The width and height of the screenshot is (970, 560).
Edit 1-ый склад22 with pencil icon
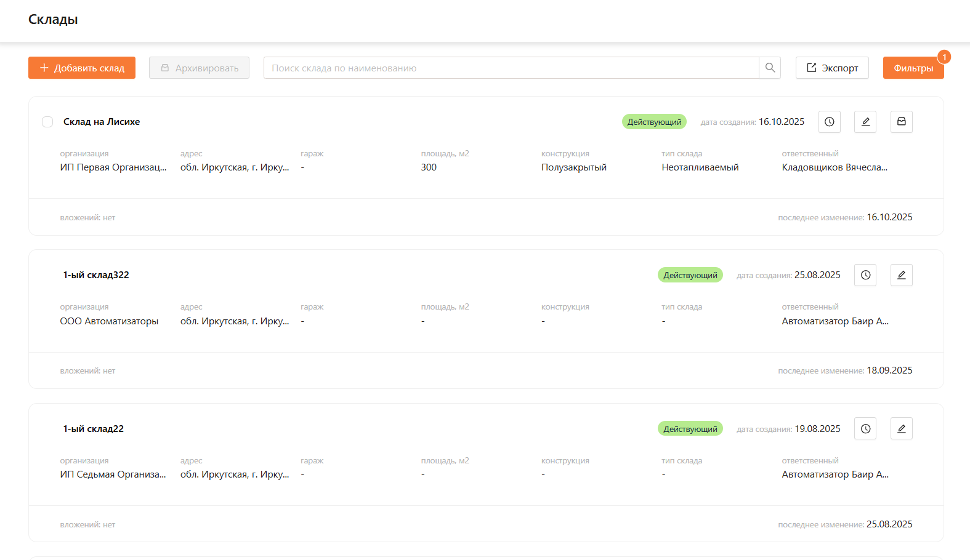(902, 429)
